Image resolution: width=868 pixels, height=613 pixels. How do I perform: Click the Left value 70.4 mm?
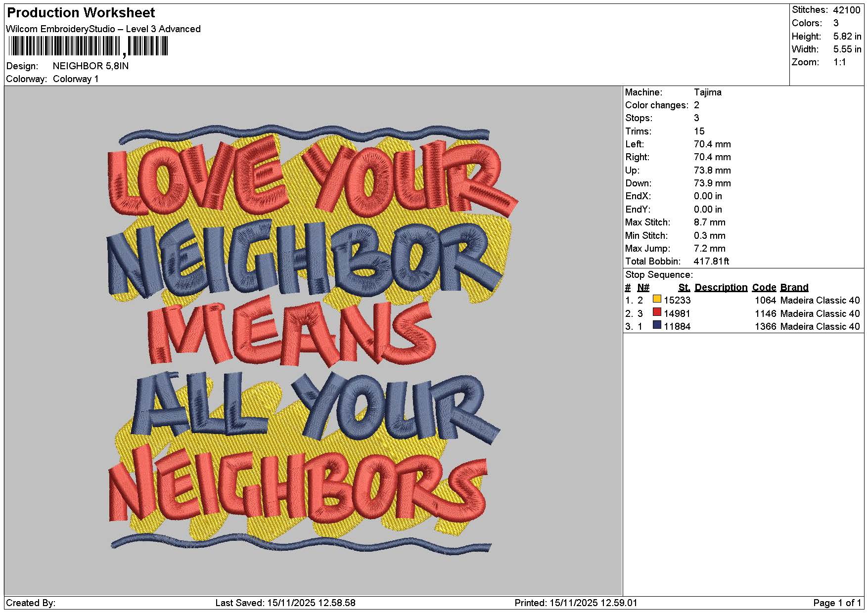pos(712,144)
